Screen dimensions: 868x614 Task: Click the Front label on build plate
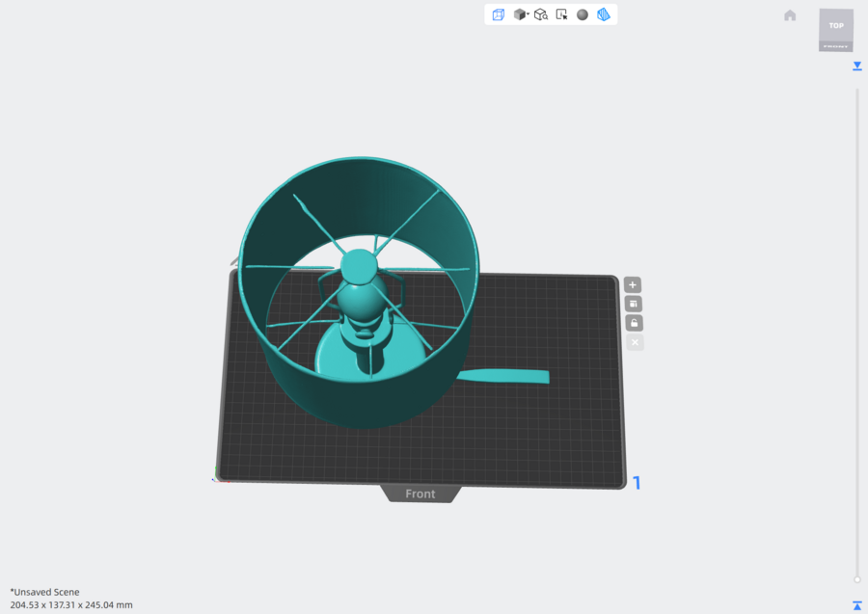[420, 494]
